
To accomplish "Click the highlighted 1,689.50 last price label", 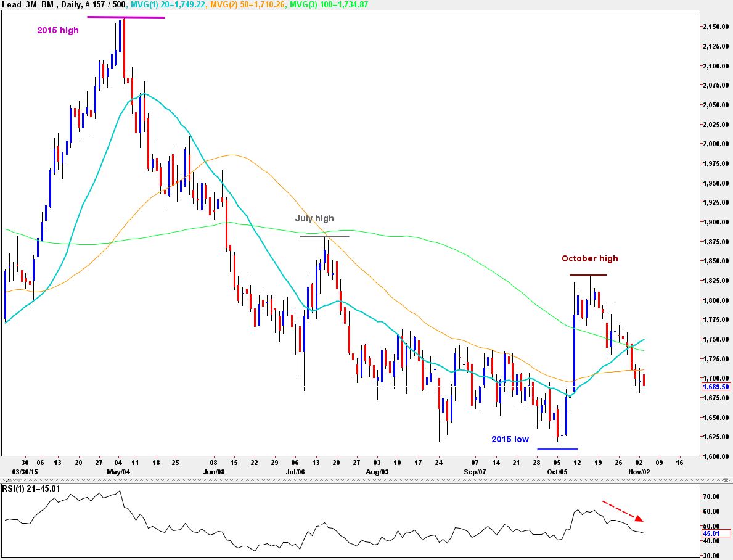I will [x=716, y=385].
